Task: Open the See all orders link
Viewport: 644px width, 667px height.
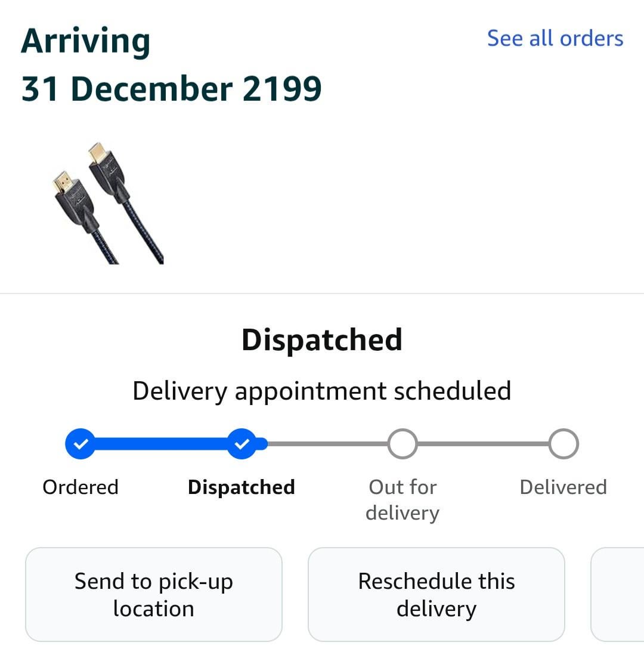Action: click(x=555, y=38)
